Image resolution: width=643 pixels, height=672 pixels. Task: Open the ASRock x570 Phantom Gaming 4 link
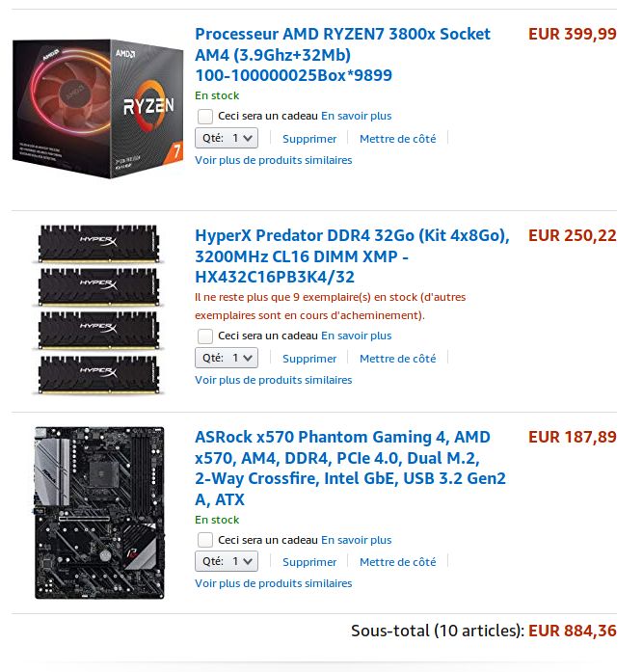(x=350, y=469)
